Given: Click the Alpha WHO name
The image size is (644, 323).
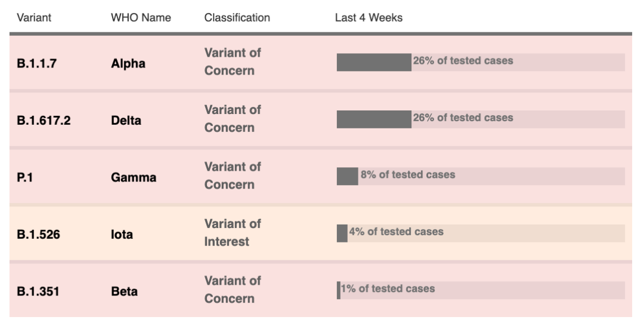Looking at the screenshot, I should pos(128,63).
